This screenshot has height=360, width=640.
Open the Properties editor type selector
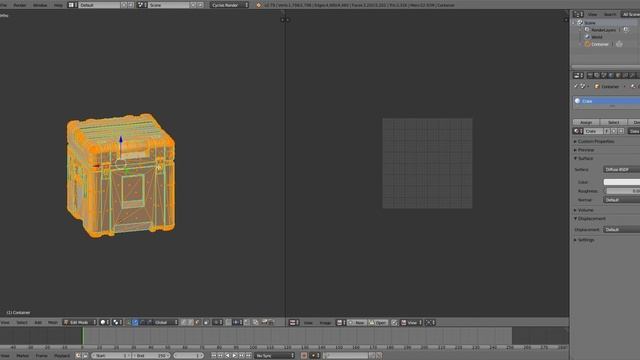click(578, 76)
